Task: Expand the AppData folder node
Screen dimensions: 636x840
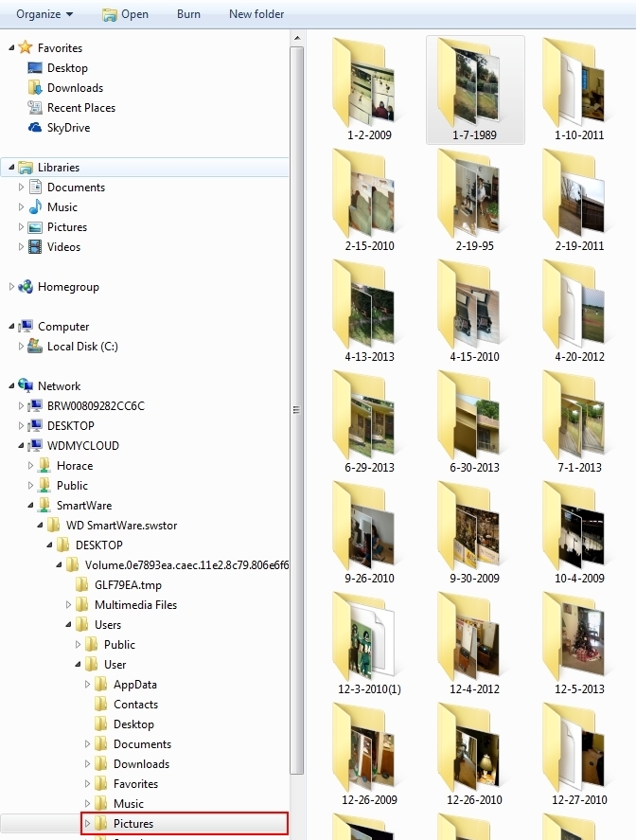Action: tap(87, 684)
